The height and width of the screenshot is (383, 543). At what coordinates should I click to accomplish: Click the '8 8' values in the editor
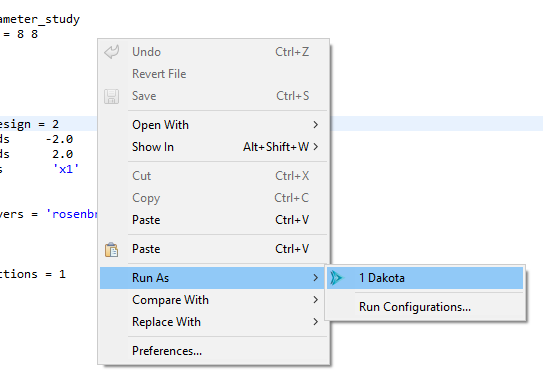point(28,34)
